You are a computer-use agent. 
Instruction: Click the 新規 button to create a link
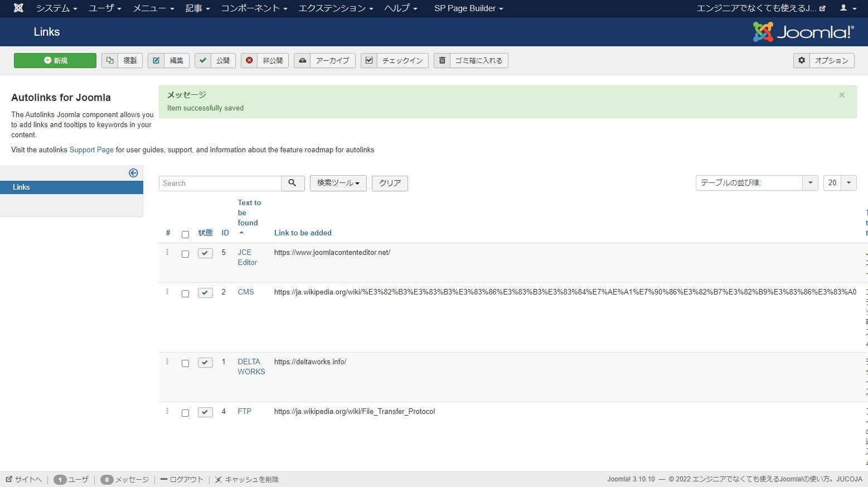pyautogui.click(x=55, y=60)
